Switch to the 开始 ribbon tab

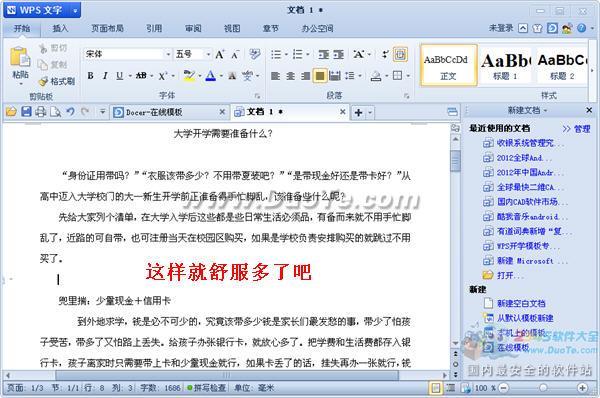[21, 28]
